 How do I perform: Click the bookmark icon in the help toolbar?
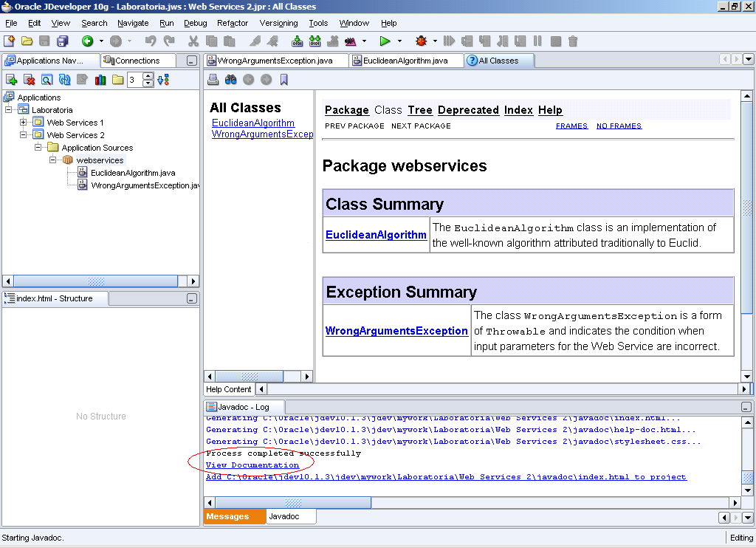(284, 80)
